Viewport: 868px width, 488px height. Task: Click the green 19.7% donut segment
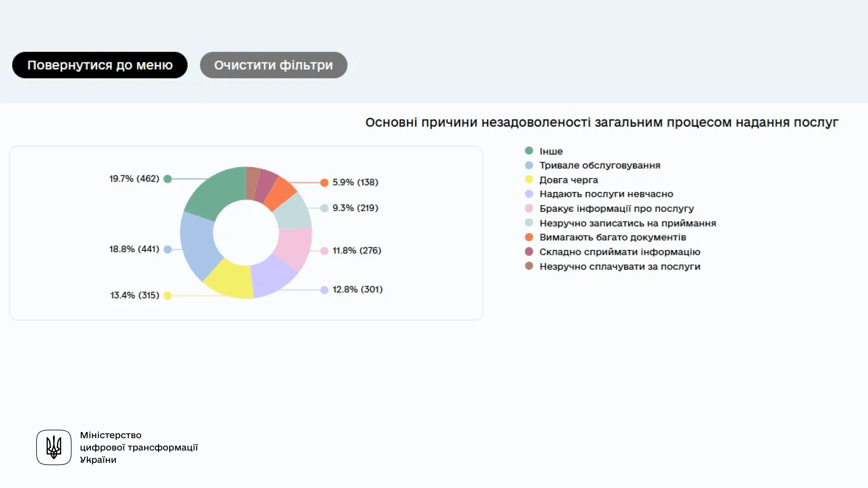coord(217,192)
